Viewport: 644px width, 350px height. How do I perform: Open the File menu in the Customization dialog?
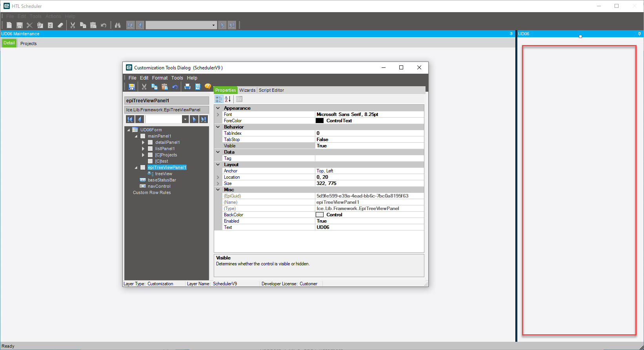133,78
